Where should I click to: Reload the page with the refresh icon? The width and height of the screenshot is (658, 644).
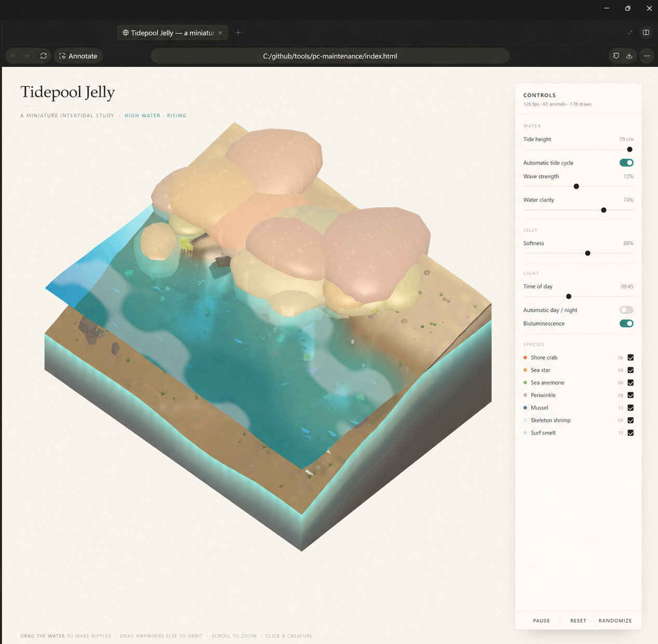(x=44, y=56)
